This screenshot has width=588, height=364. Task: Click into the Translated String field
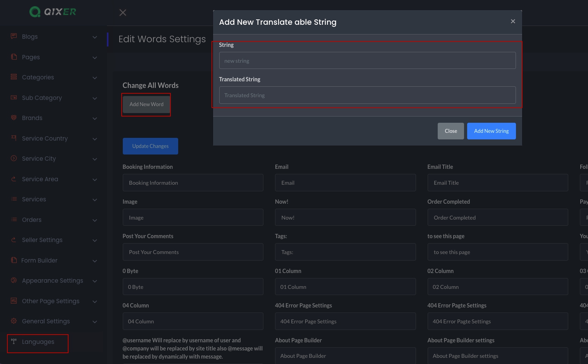(x=367, y=95)
